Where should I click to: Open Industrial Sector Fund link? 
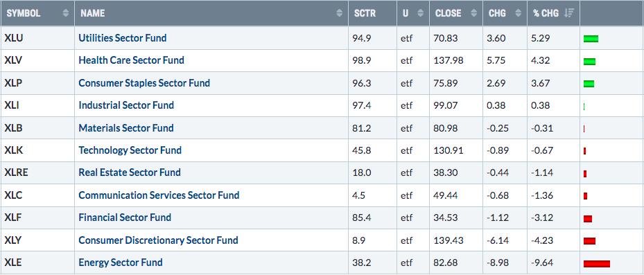click(x=126, y=105)
